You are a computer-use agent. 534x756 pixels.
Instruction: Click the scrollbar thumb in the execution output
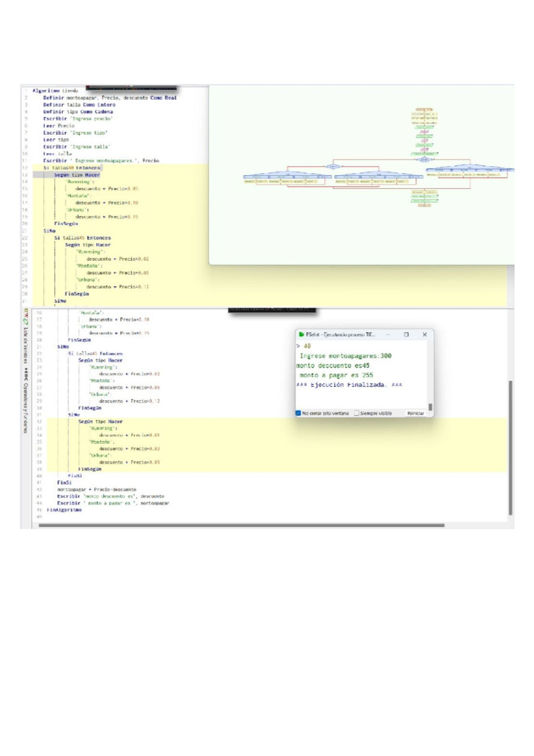click(x=430, y=406)
